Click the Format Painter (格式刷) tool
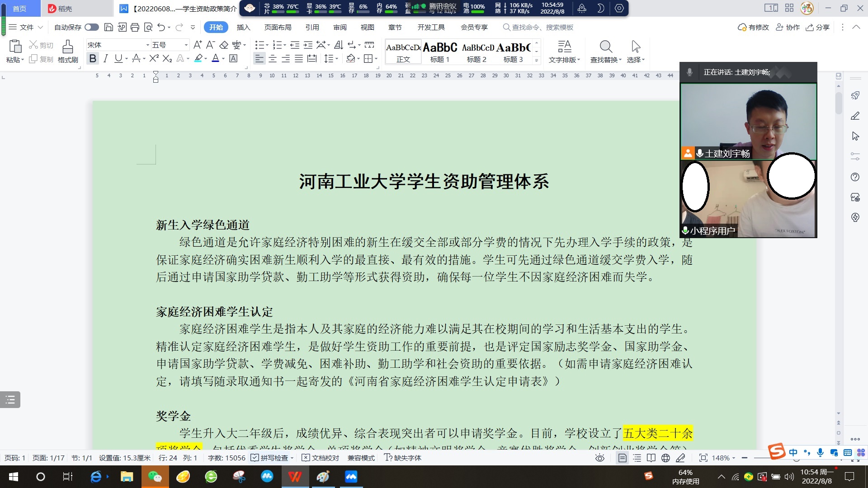Viewport: 868px width, 488px height. coord(68,52)
